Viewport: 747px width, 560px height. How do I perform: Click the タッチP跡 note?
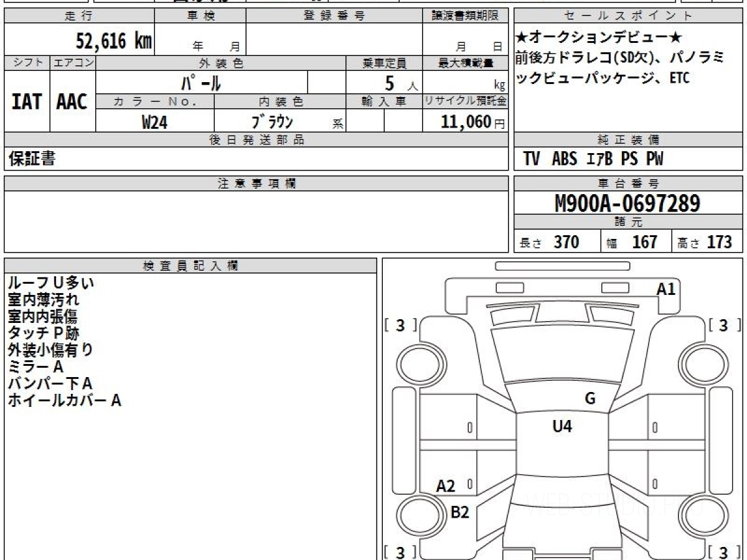point(44,334)
